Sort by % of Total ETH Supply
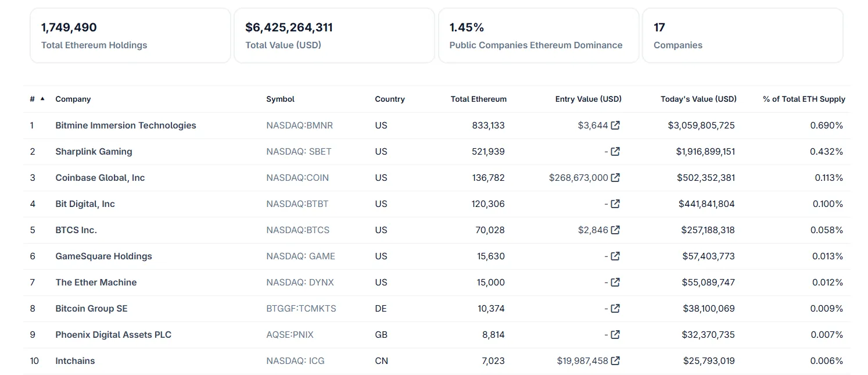Viewport: 868px width, 375px height. tap(804, 99)
